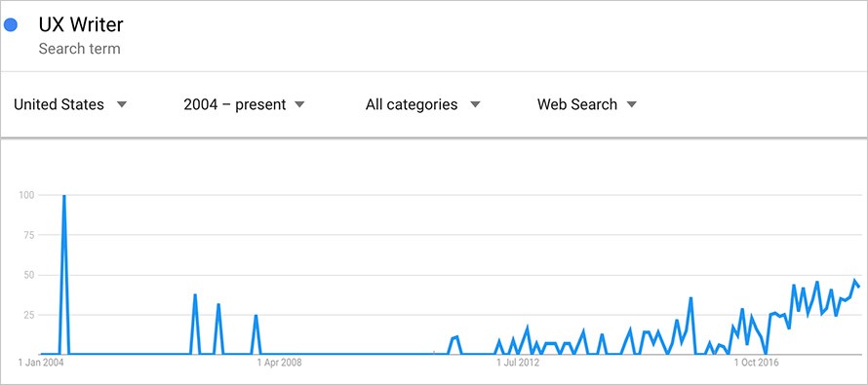Click the 75 value on the y-axis

pos(29,235)
